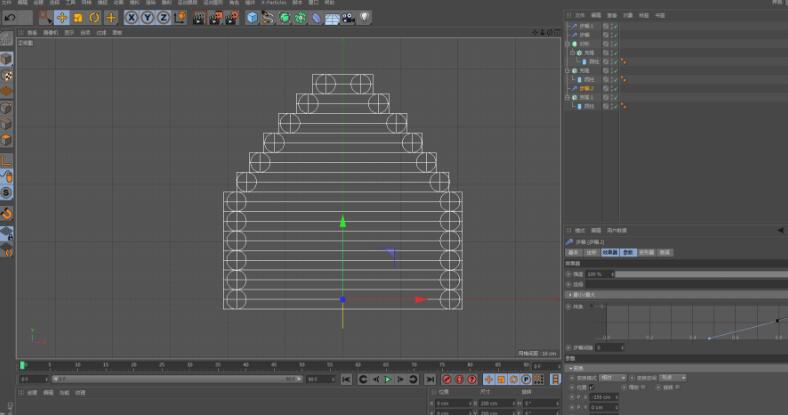
Task: Toggle the X axis lock
Action: point(131,17)
